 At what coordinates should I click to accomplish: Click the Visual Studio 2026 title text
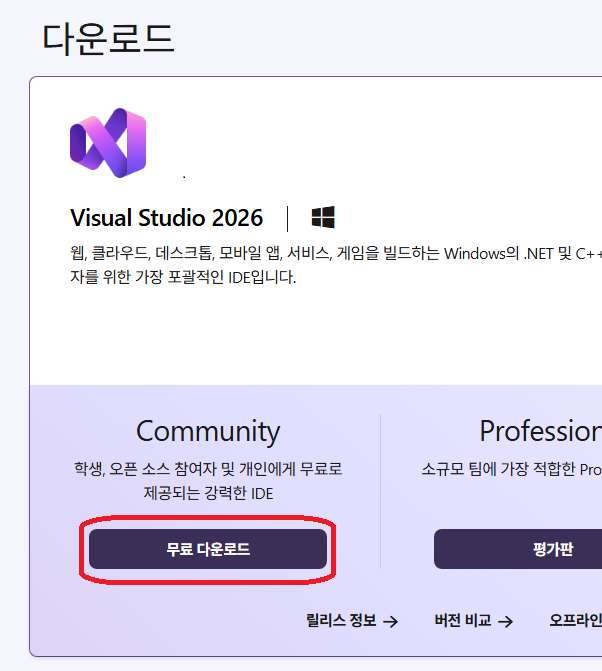(x=166, y=218)
